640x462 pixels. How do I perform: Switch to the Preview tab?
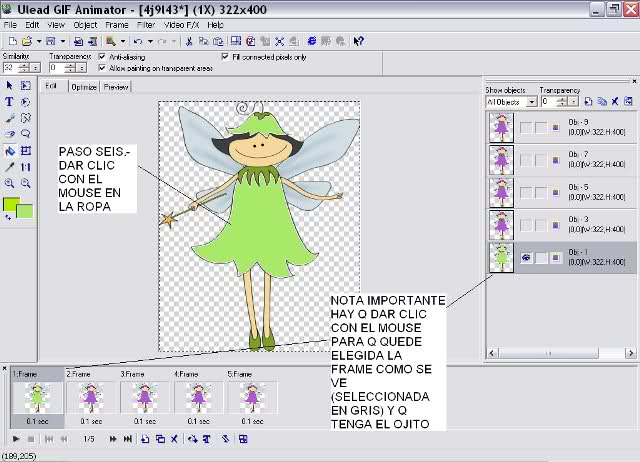click(116, 87)
